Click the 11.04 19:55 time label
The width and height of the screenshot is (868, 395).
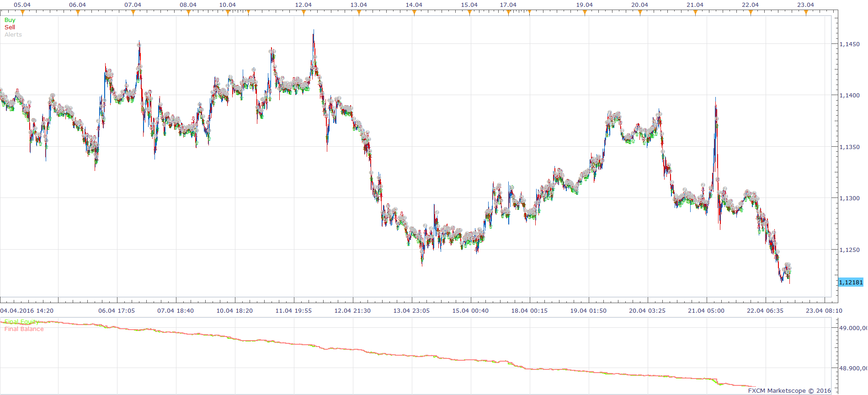point(293,310)
